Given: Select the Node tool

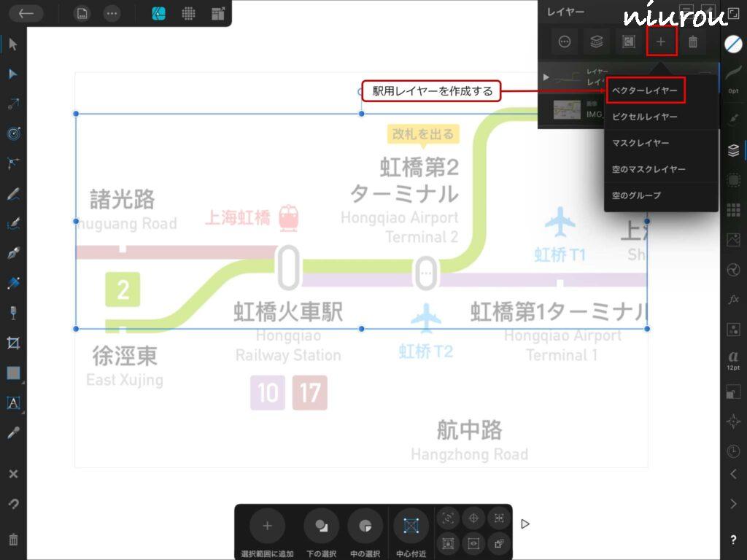Looking at the screenshot, I should point(13,74).
